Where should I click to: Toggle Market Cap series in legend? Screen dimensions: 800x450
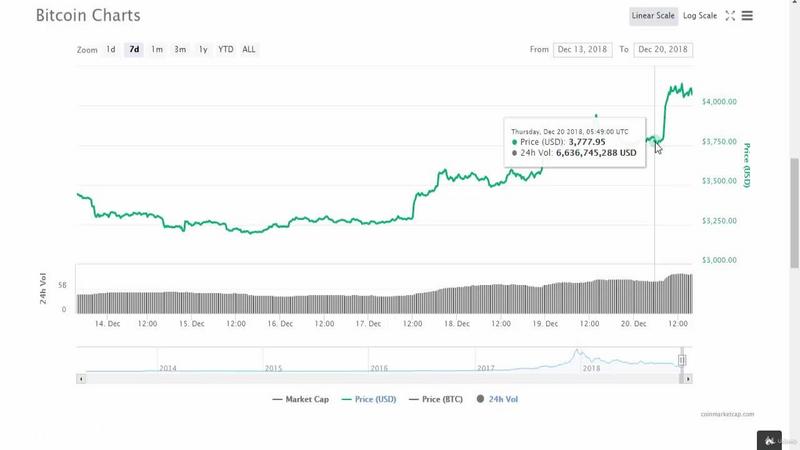[301, 399]
